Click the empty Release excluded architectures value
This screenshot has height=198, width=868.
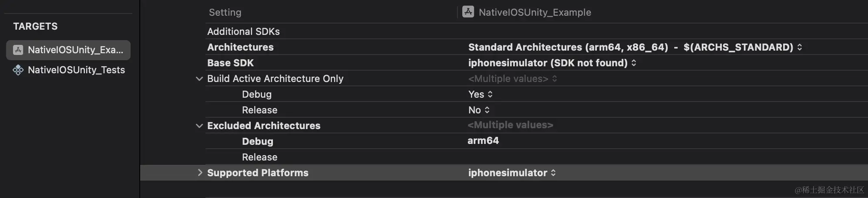666,157
